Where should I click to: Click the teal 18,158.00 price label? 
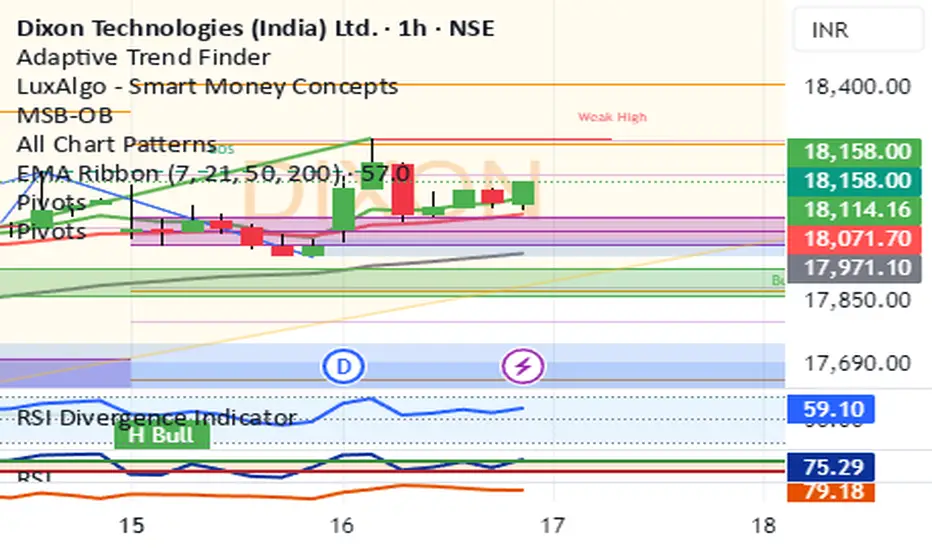pos(854,181)
